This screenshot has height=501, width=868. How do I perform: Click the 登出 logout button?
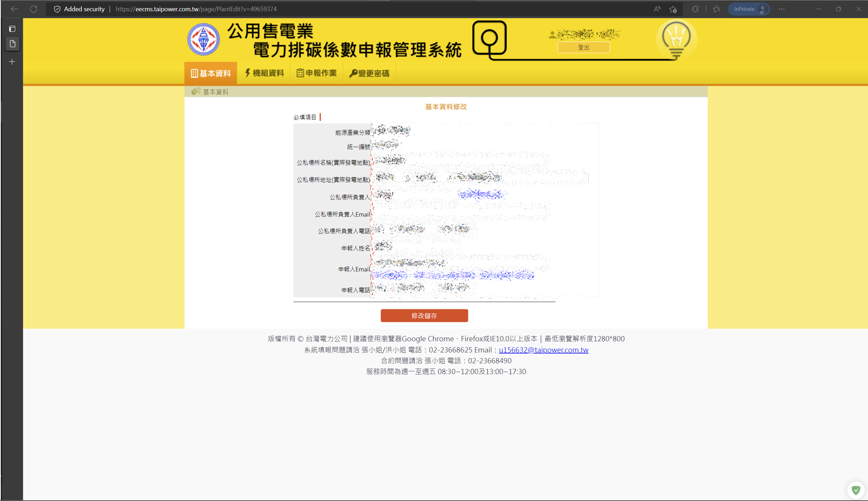584,48
